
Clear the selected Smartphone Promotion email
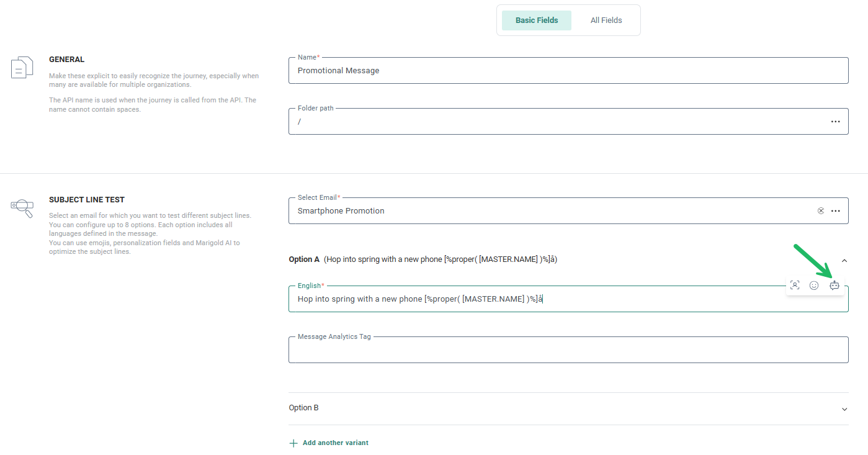pos(821,211)
